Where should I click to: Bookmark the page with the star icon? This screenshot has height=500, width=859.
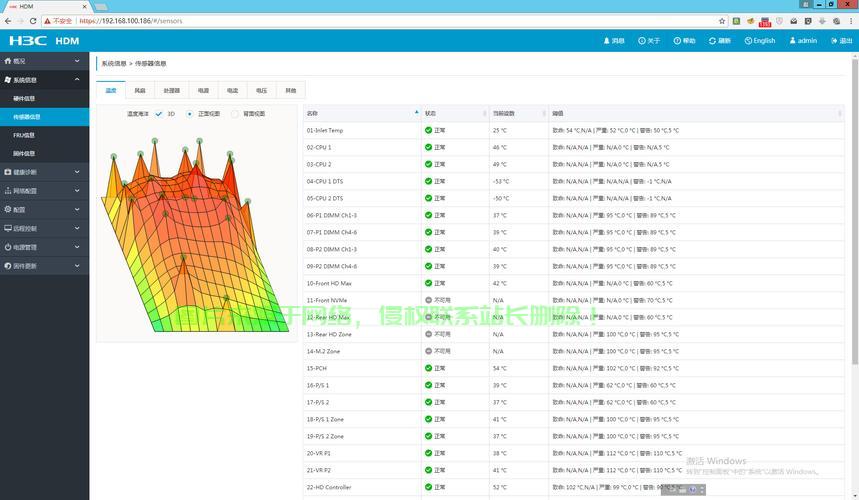click(x=722, y=21)
